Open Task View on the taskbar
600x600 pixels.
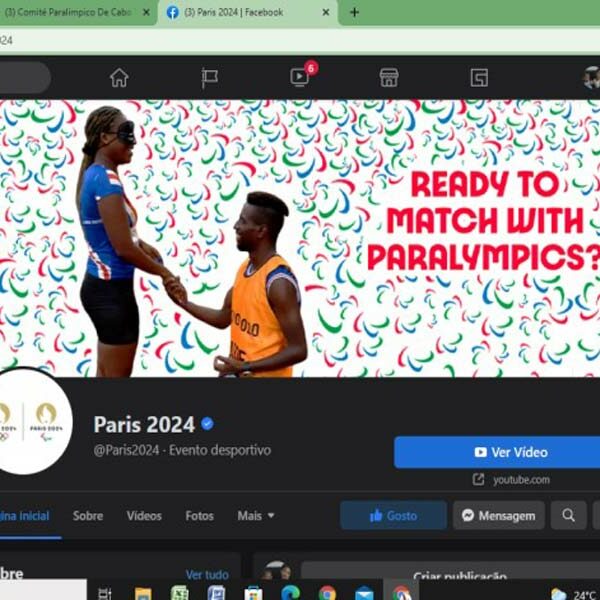(104, 593)
